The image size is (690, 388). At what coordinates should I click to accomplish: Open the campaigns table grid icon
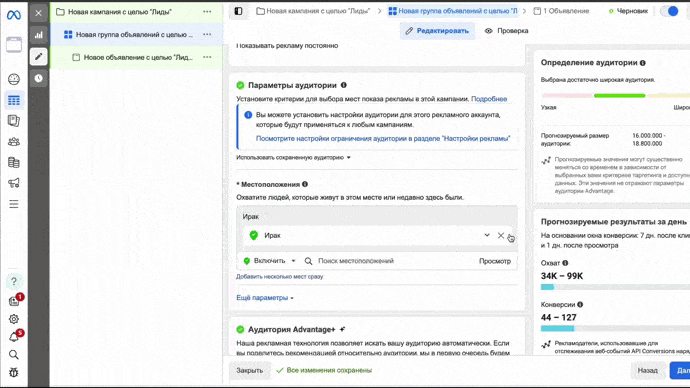pos(14,100)
